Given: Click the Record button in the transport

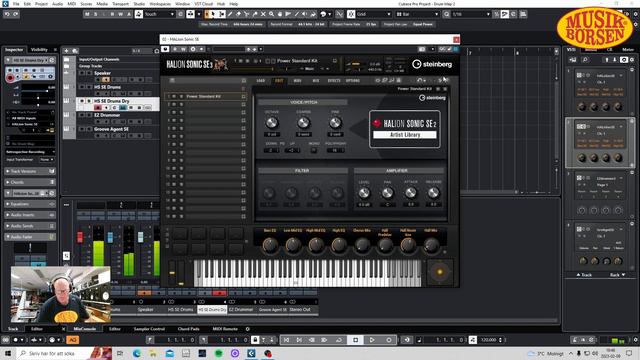Looking at the screenshot, I should [389, 340].
